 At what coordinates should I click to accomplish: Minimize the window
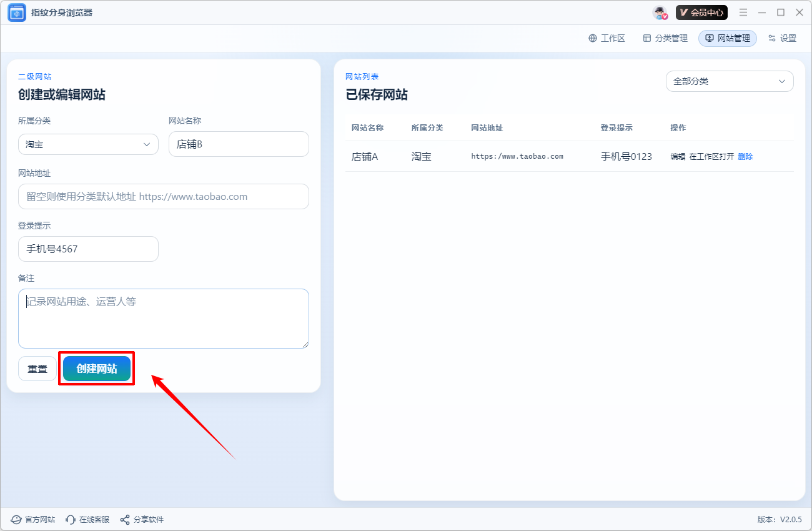point(762,12)
